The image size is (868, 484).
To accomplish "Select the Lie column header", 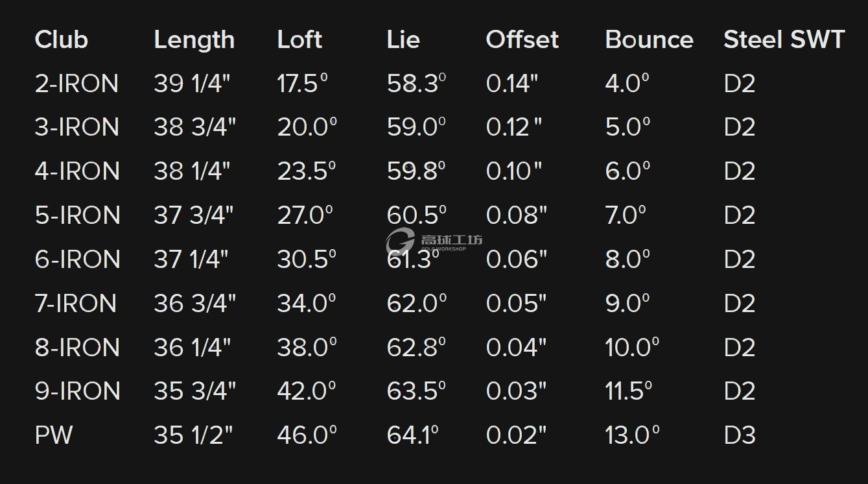I will (x=403, y=40).
